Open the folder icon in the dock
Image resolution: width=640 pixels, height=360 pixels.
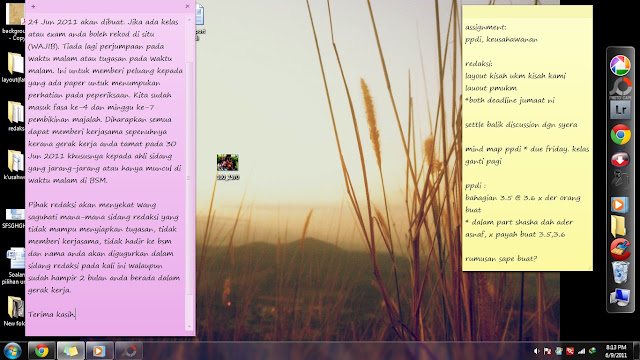(x=619, y=226)
